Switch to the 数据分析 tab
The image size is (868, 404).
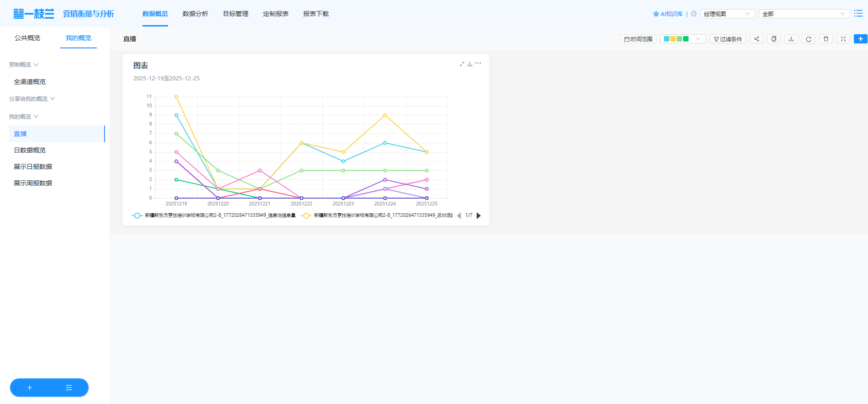click(195, 14)
